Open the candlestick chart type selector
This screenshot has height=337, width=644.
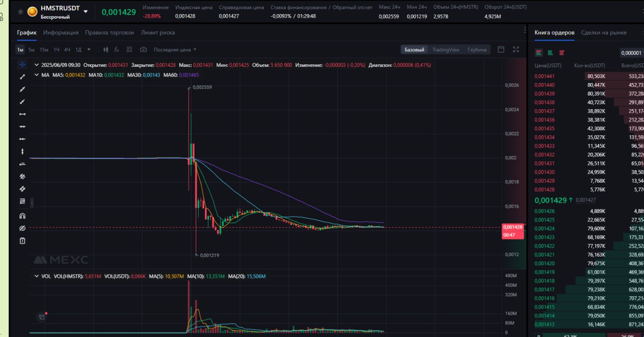[106, 50]
